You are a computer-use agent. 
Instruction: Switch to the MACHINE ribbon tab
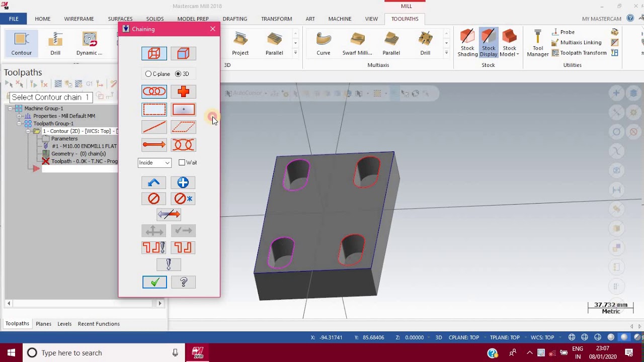pyautogui.click(x=340, y=19)
